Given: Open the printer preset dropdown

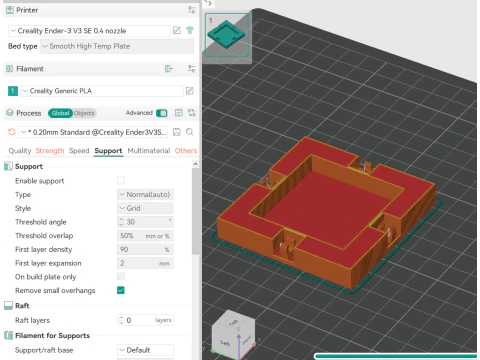Looking at the screenshot, I should (x=89, y=31).
